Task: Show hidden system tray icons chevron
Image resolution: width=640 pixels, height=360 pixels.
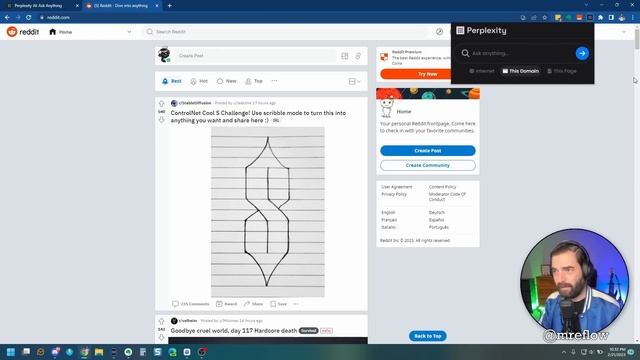Action: (564, 352)
